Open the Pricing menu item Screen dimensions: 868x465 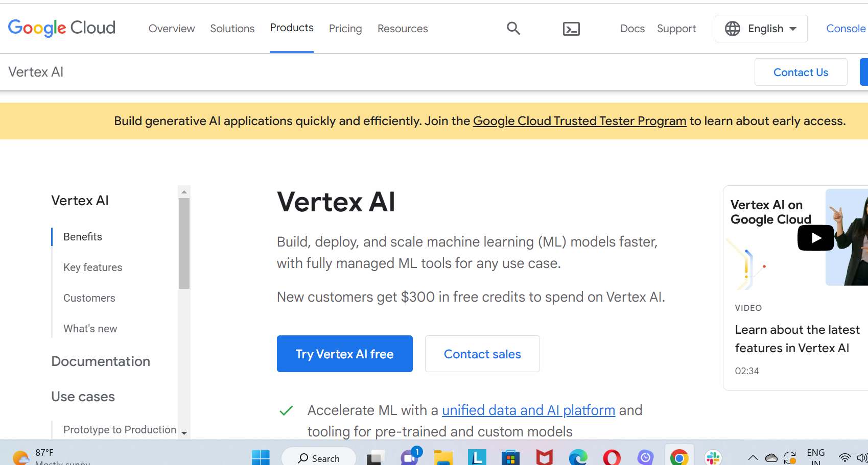click(345, 29)
